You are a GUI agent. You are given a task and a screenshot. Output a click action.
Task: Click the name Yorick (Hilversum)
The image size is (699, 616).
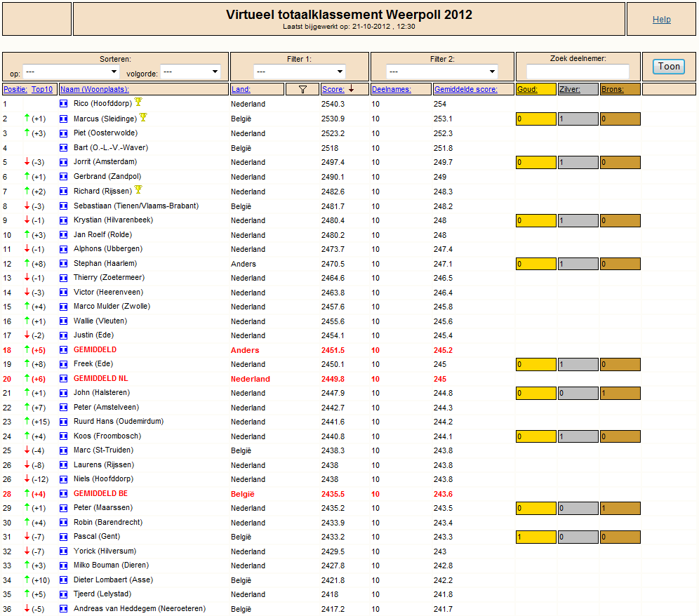tap(105, 551)
